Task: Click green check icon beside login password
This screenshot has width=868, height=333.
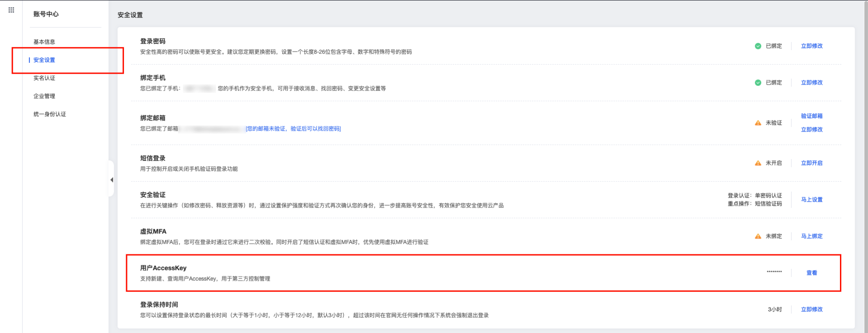Action: pos(758,46)
